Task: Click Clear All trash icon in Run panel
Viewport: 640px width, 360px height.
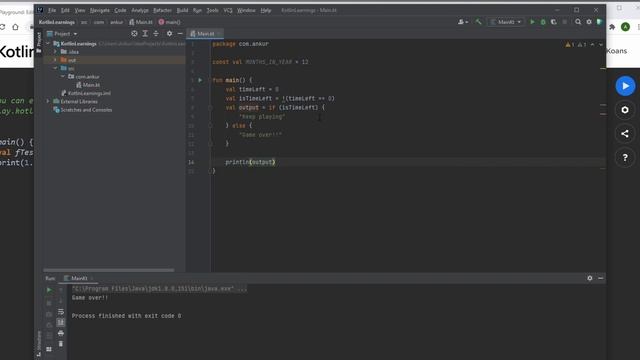Action: pyautogui.click(x=61, y=344)
